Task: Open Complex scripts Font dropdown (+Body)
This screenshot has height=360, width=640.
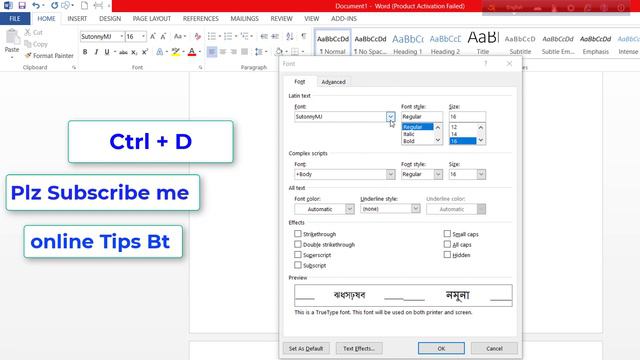Action: (x=391, y=174)
